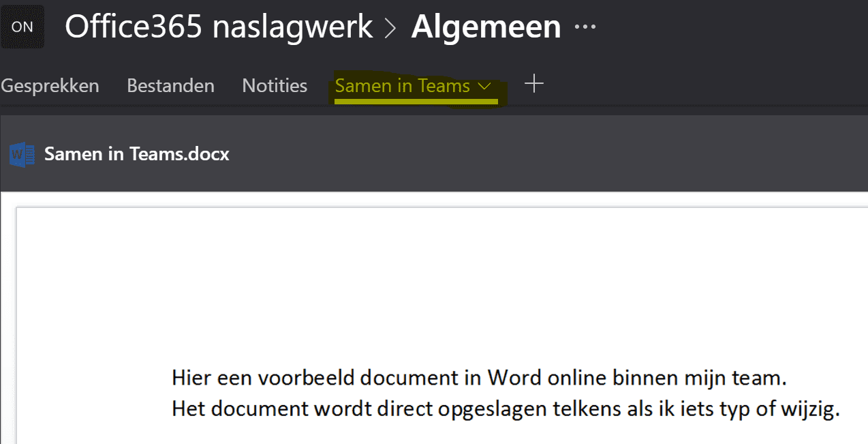Open the Notities tab
Viewport: 868px width, 444px height.
(x=275, y=86)
